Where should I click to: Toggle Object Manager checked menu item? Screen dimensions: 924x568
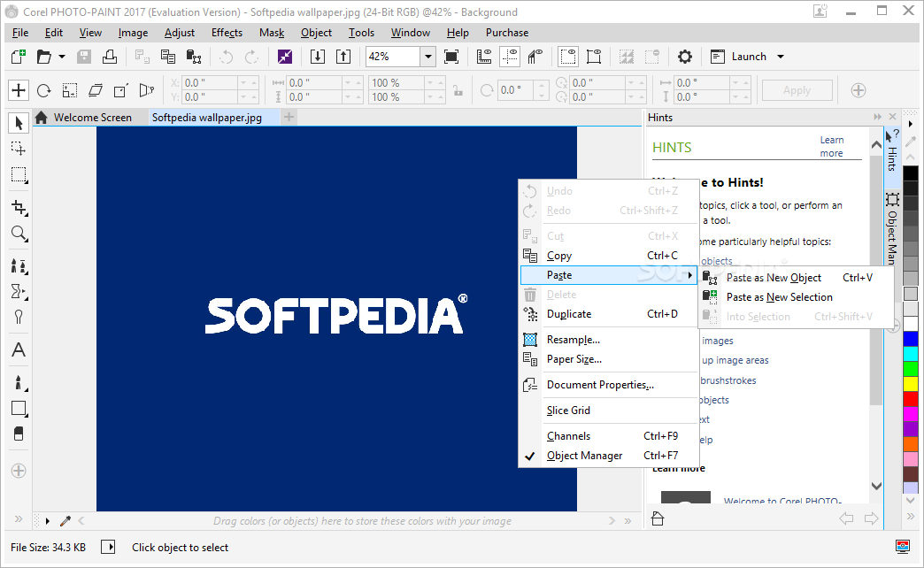point(609,456)
